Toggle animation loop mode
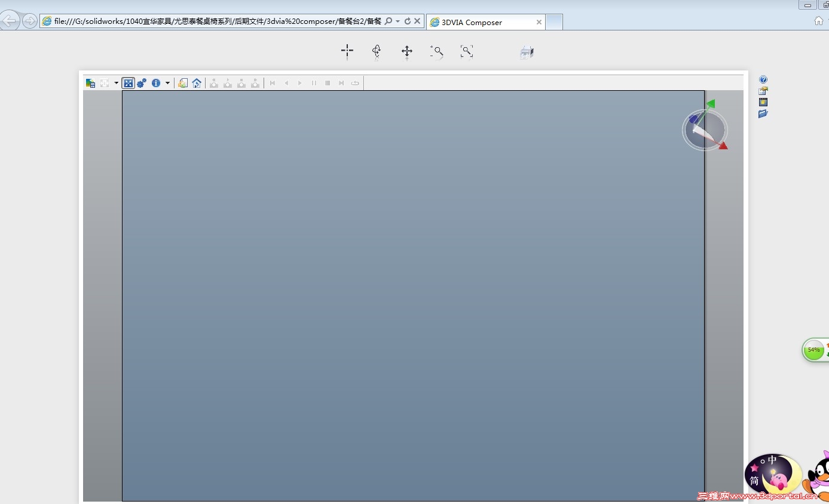 [355, 83]
